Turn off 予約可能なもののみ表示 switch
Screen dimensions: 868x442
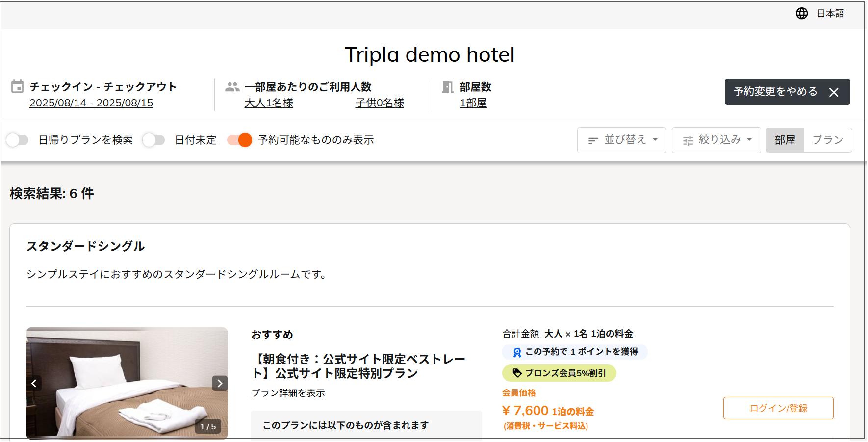point(239,140)
